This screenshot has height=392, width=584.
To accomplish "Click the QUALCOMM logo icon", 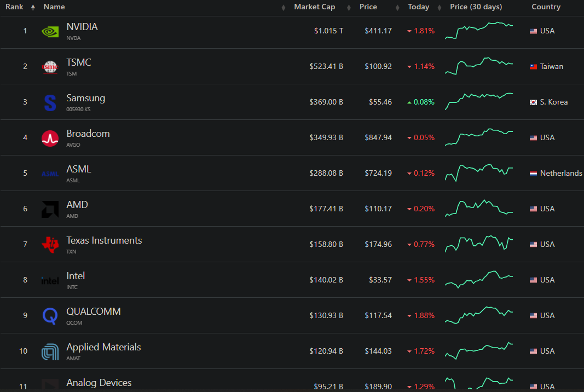I will 50,316.
